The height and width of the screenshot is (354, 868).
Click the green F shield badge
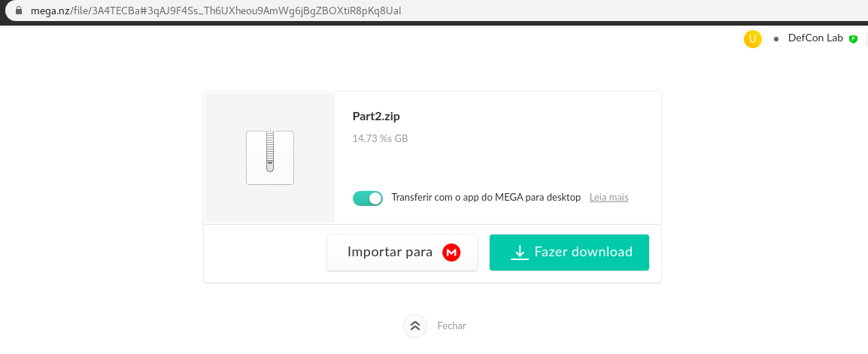(853, 39)
